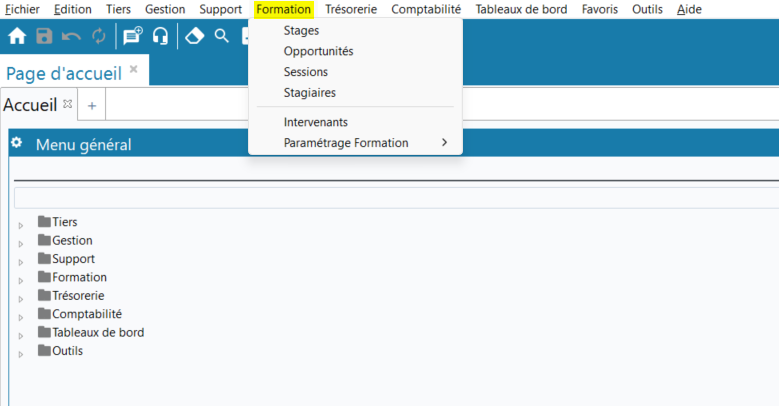Add a new tab with plus button

coord(92,105)
